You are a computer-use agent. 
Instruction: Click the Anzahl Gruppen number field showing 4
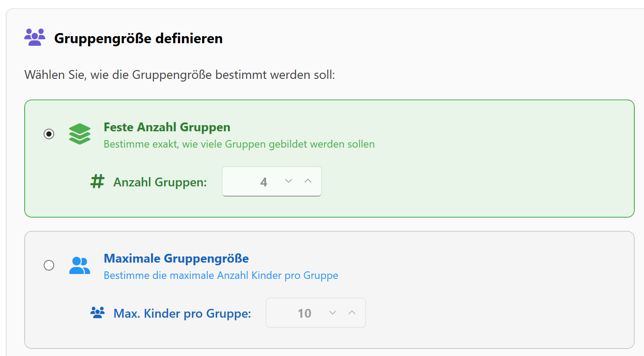[263, 181]
